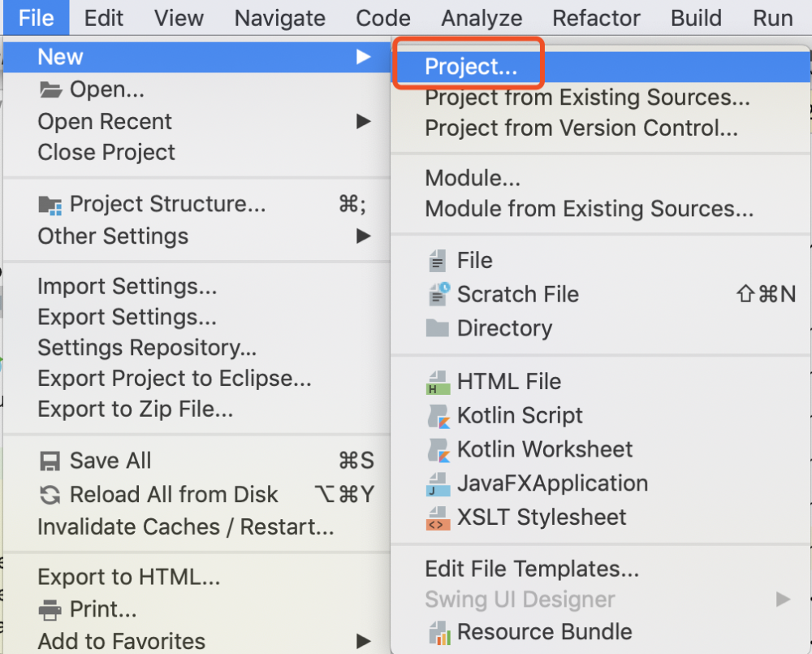
Task: Expand the Add to Favorites submenu
Action: click(x=362, y=642)
